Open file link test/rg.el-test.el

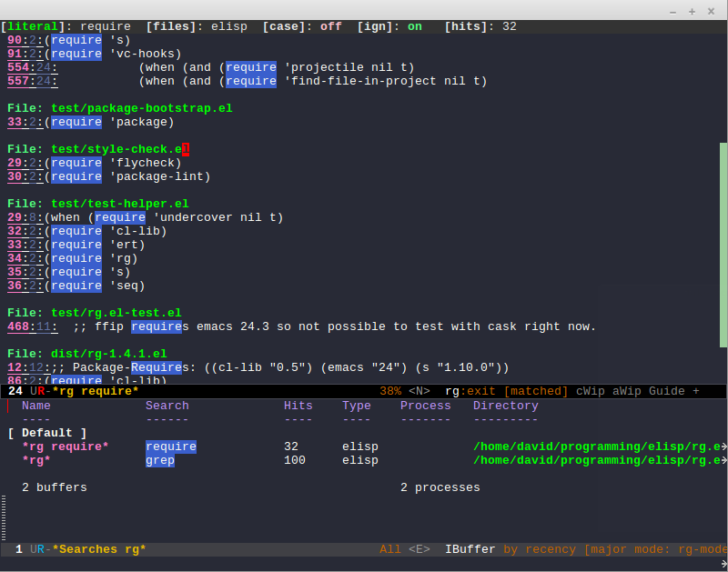tap(116, 313)
